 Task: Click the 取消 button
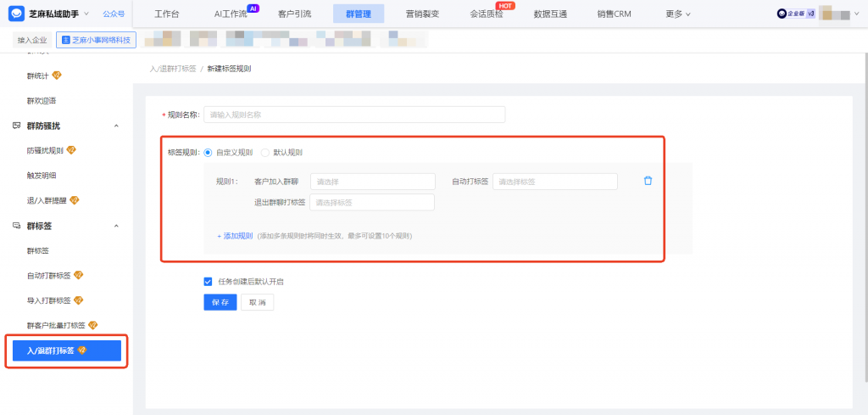(x=258, y=302)
